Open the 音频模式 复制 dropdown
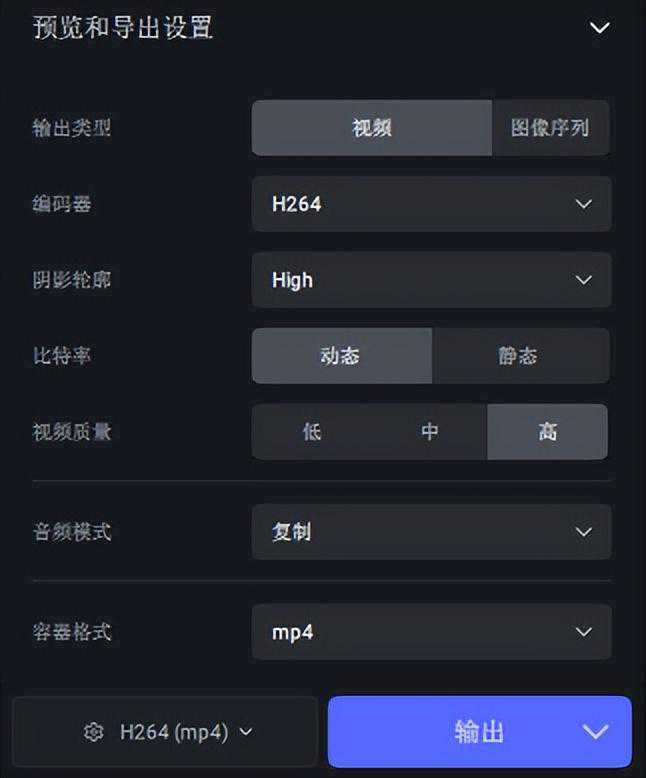The height and width of the screenshot is (778, 646). coord(431,532)
